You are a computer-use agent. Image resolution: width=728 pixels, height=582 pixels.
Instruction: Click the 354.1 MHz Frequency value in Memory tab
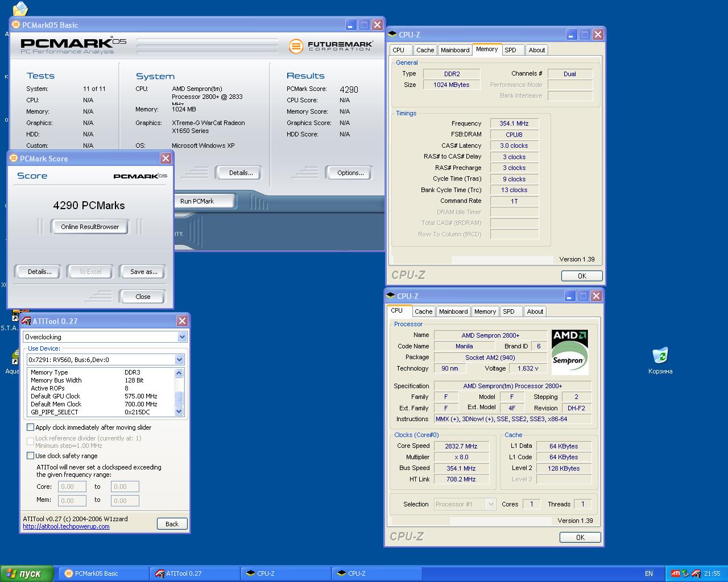point(514,123)
